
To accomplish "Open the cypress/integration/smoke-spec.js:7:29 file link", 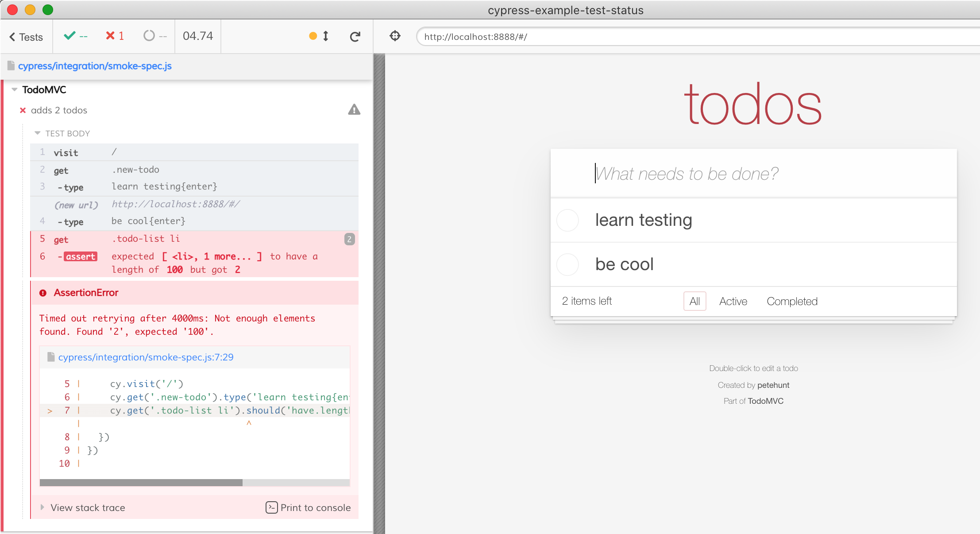I will click(146, 357).
